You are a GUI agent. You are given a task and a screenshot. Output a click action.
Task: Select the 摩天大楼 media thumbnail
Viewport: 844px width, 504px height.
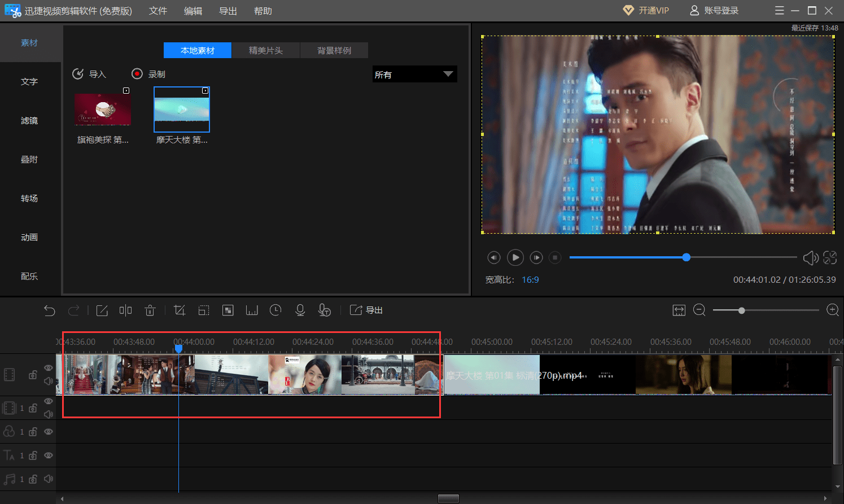point(182,109)
